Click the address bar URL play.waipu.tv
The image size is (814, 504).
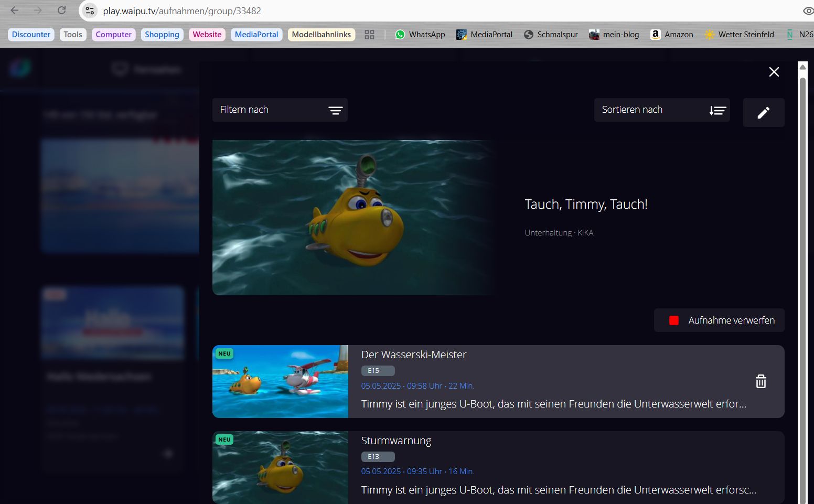(182, 11)
